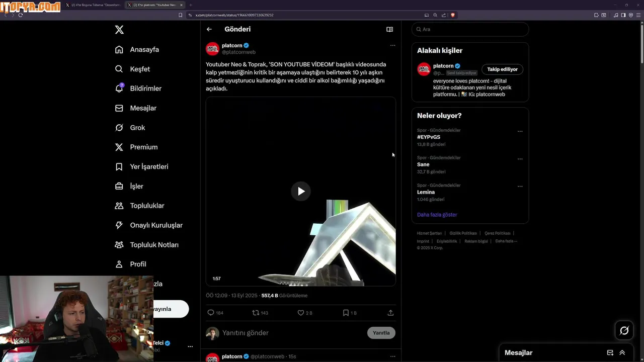
Task: Click the Profil person icon
Action: [x=119, y=264]
